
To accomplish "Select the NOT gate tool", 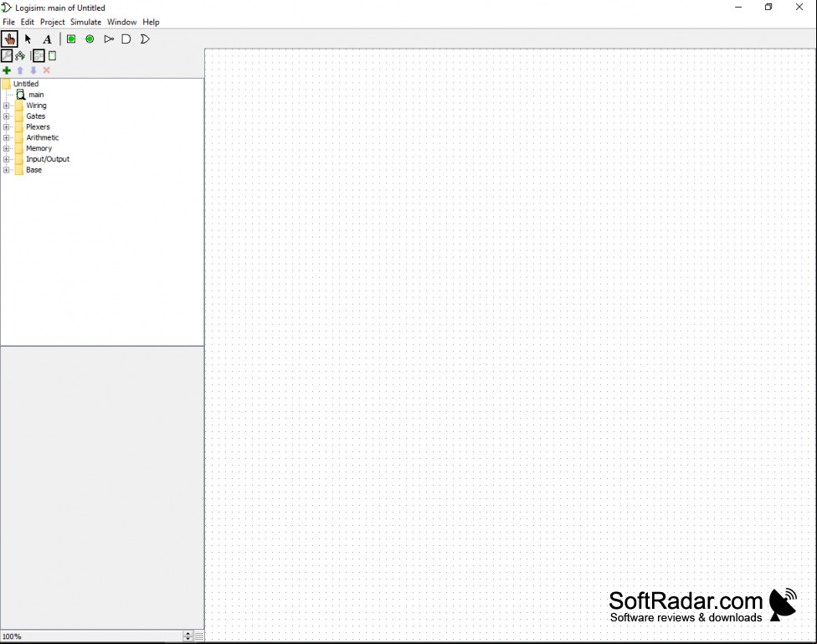I will 108,39.
